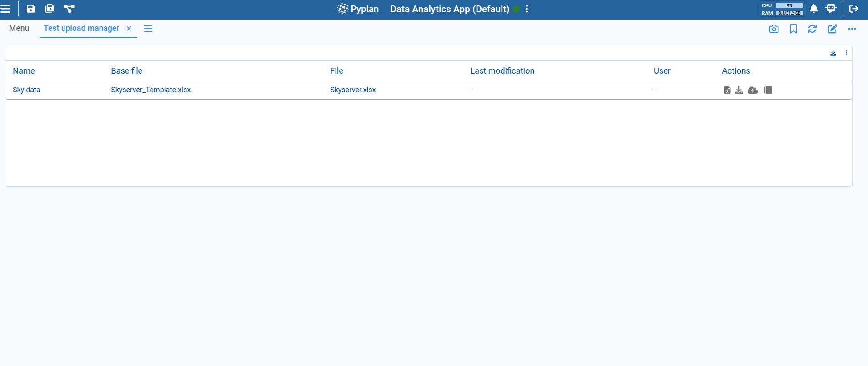Bookmark this interface

793,29
